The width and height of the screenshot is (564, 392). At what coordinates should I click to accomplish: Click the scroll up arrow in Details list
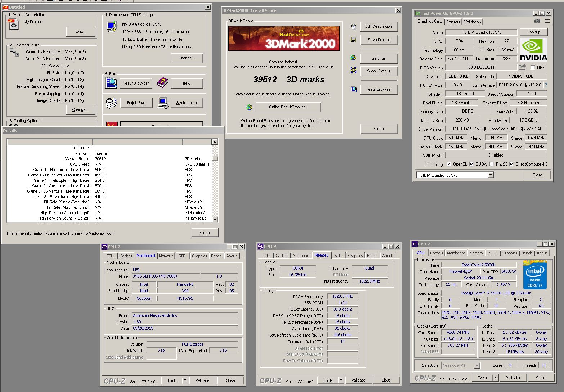pyautogui.click(x=215, y=142)
